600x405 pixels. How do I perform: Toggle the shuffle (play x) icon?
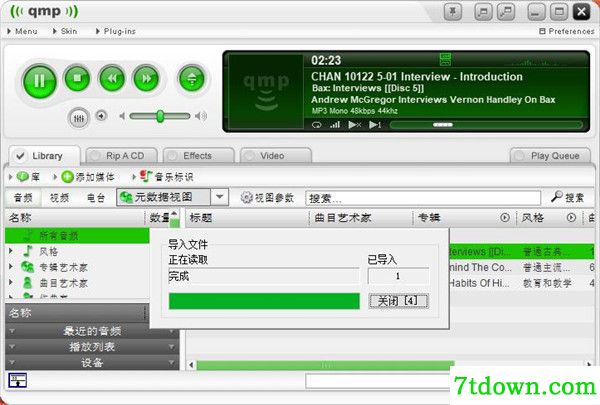pyautogui.click(x=355, y=125)
